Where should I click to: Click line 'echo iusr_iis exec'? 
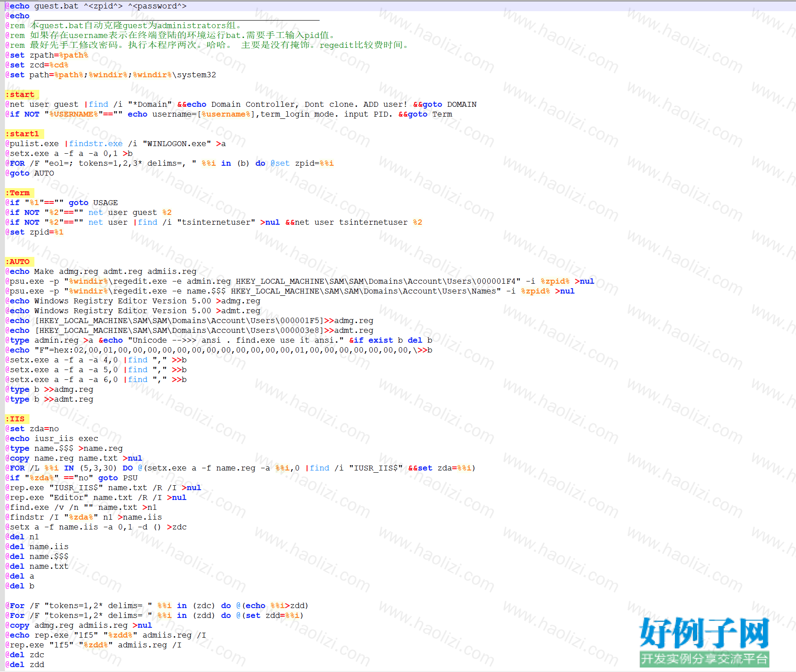[52, 438]
